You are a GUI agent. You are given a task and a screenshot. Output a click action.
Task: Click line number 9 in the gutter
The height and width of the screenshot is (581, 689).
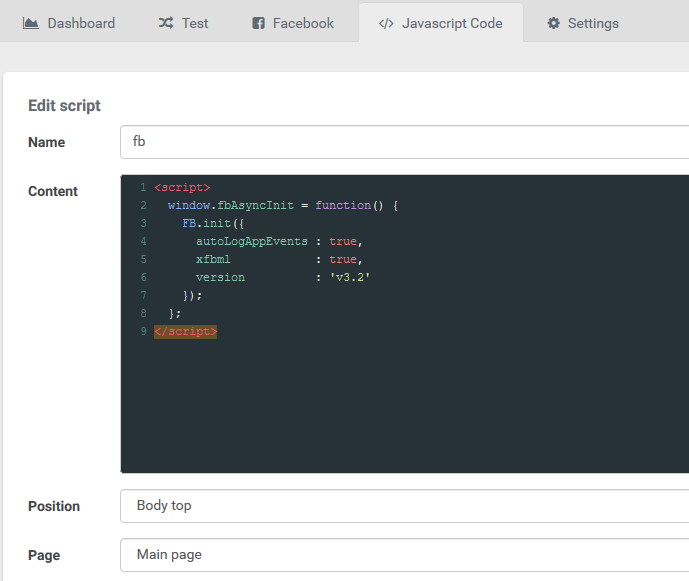click(x=143, y=331)
